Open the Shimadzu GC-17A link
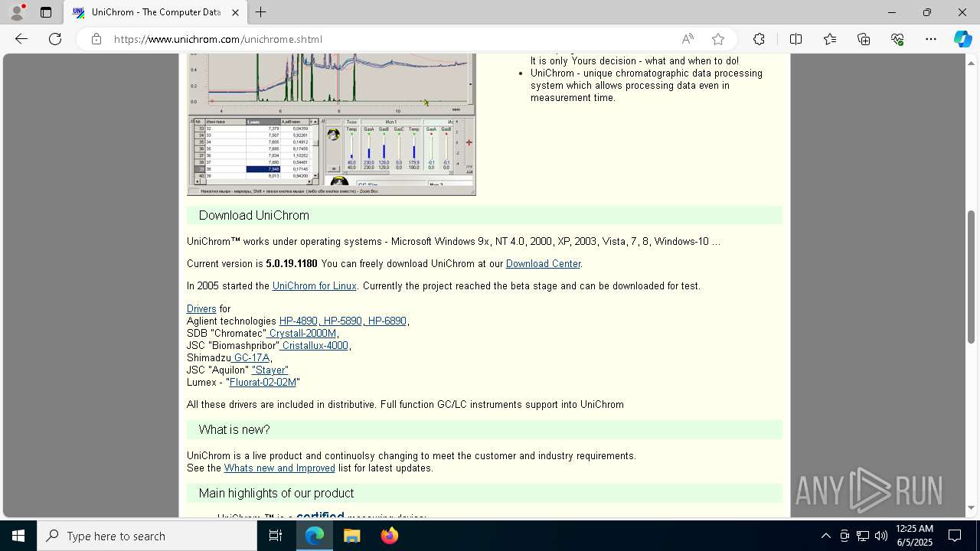The image size is (980, 551). pos(252,358)
